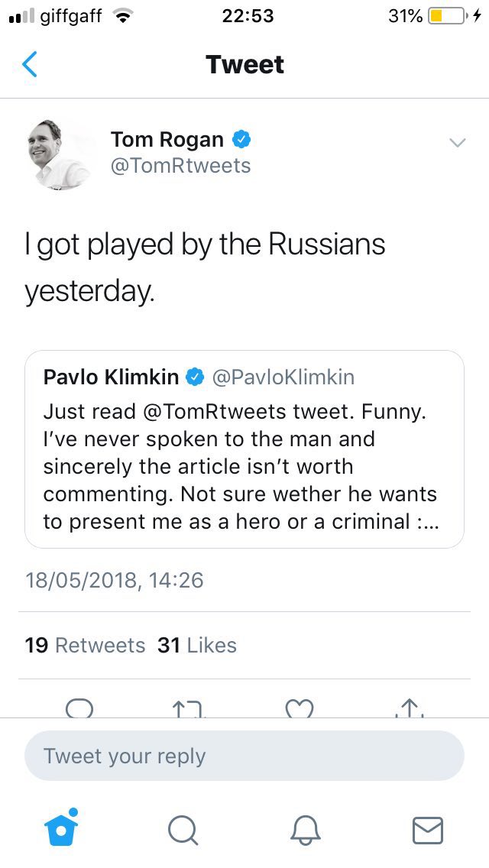Tap the retweet arrows icon

(189, 708)
